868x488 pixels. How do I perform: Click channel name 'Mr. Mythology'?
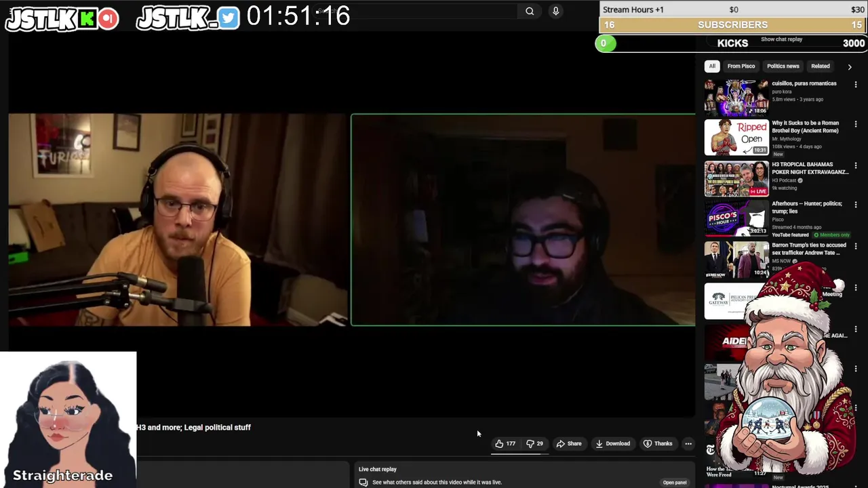click(787, 139)
